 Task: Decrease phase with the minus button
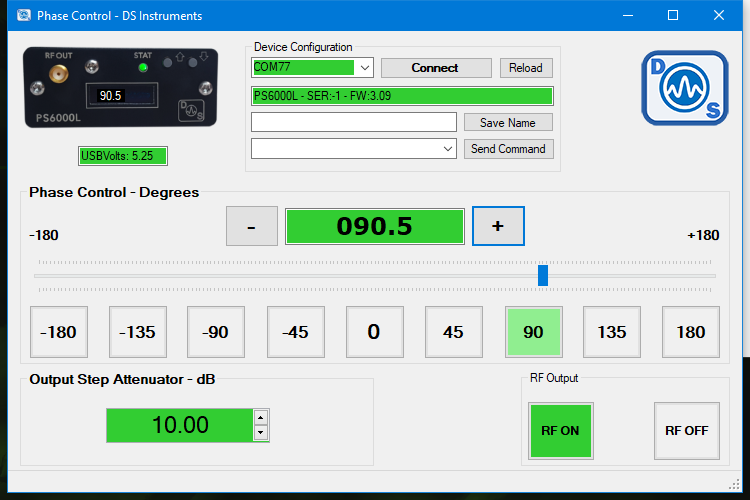(x=252, y=226)
